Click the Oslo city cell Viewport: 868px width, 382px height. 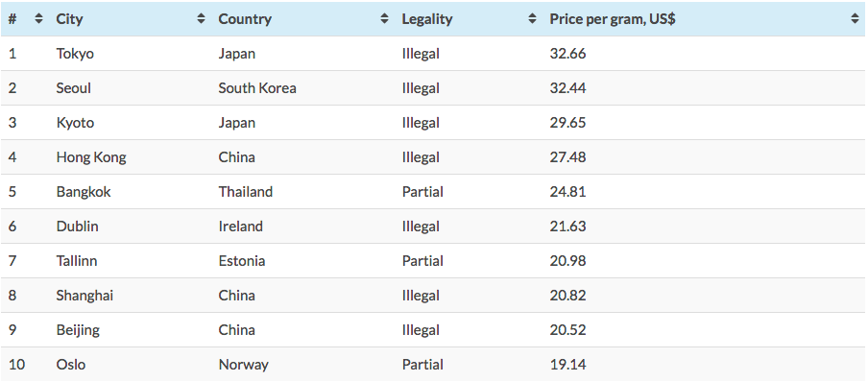(x=70, y=365)
